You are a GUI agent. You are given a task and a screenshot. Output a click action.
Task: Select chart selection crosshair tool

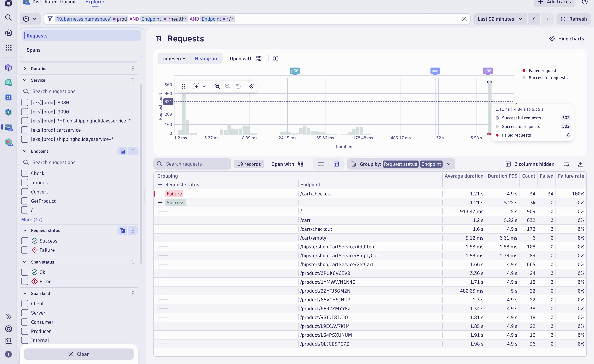tap(196, 86)
